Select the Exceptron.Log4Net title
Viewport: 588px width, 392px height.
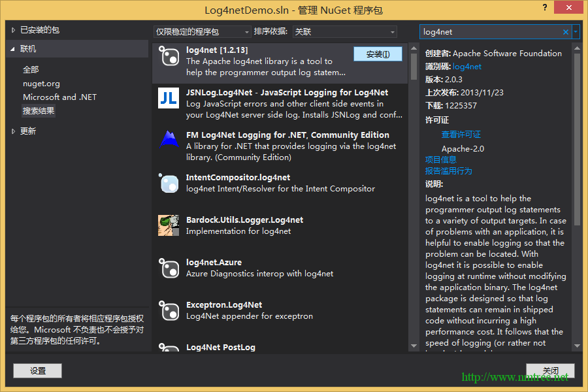point(224,305)
